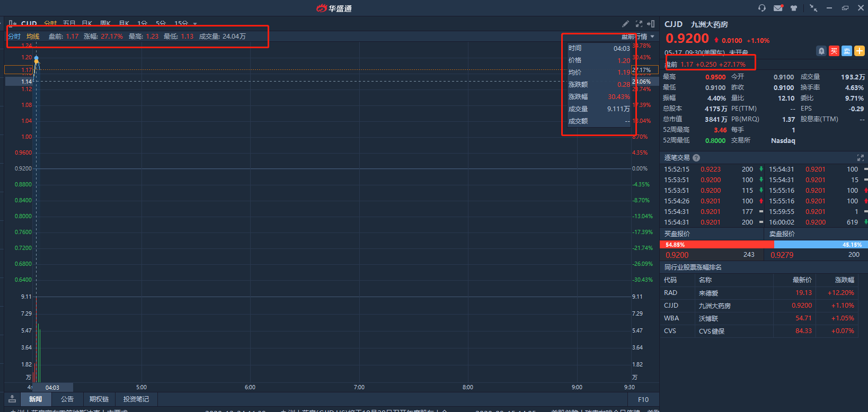Screen dimensions: 868x412
Task: Click the 04:03 time marker on axis
Action: point(52,388)
